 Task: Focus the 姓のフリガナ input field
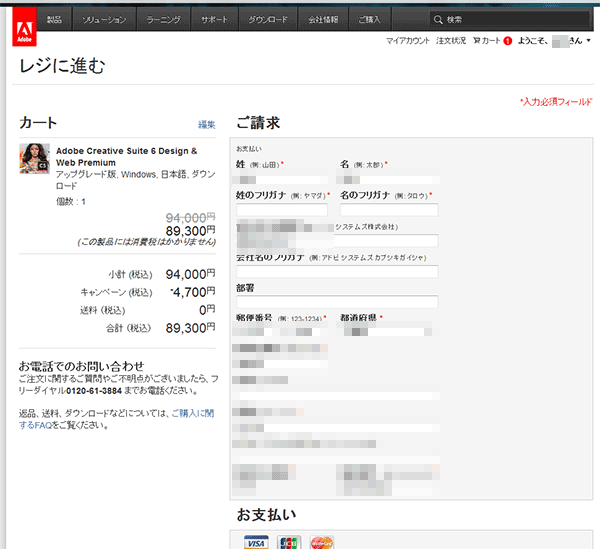point(282,210)
